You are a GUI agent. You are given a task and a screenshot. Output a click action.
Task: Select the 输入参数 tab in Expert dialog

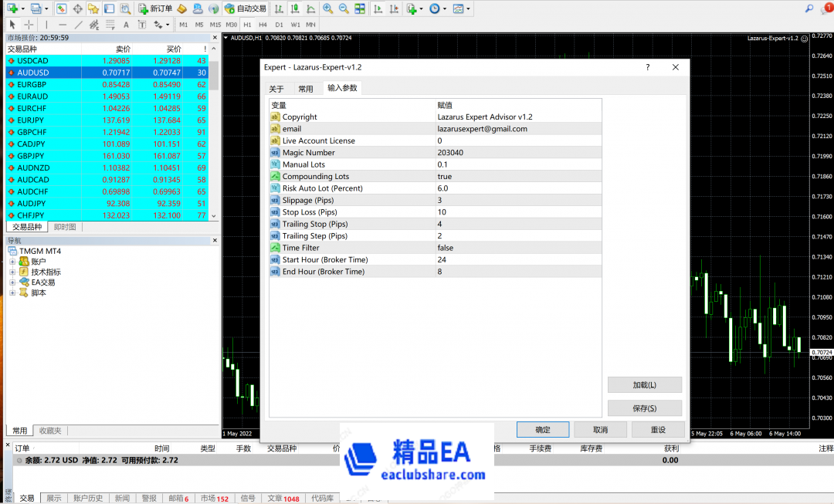(x=342, y=88)
